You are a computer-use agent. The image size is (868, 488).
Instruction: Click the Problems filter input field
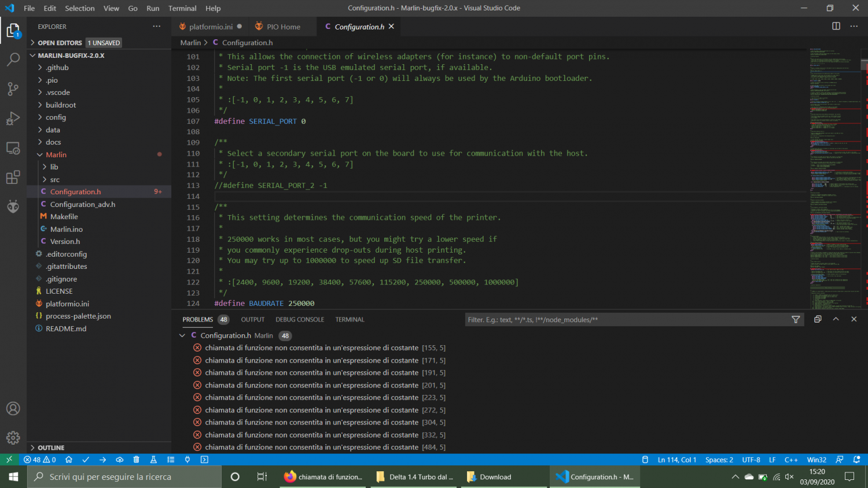(628, 320)
